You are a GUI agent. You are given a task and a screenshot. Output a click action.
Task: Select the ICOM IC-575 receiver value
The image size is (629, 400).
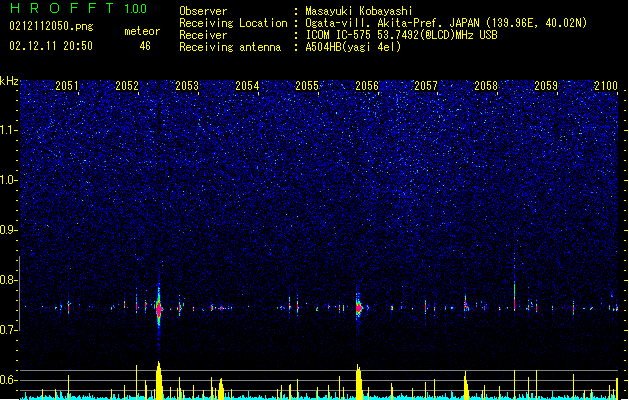pos(401,35)
